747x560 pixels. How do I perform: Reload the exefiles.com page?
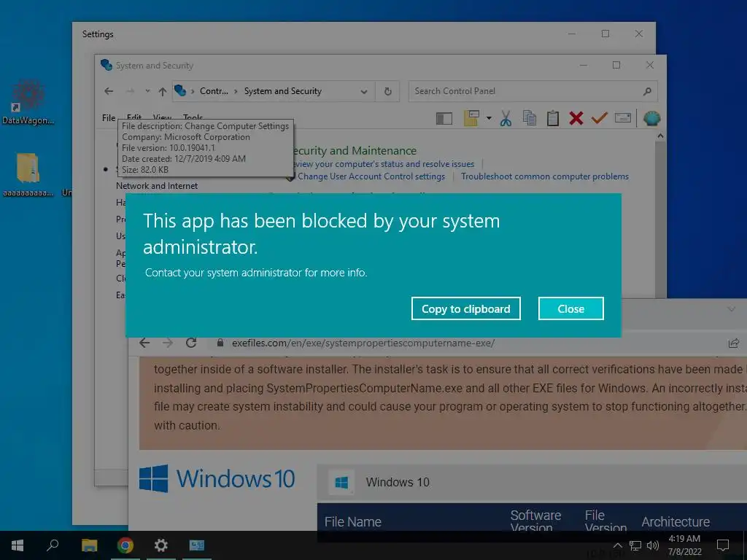coord(191,343)
